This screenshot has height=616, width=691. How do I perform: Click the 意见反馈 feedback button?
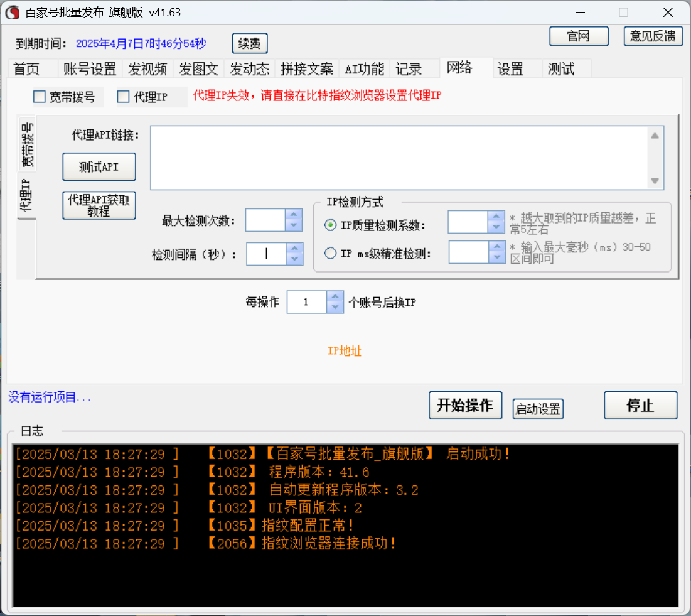[653, 36]
